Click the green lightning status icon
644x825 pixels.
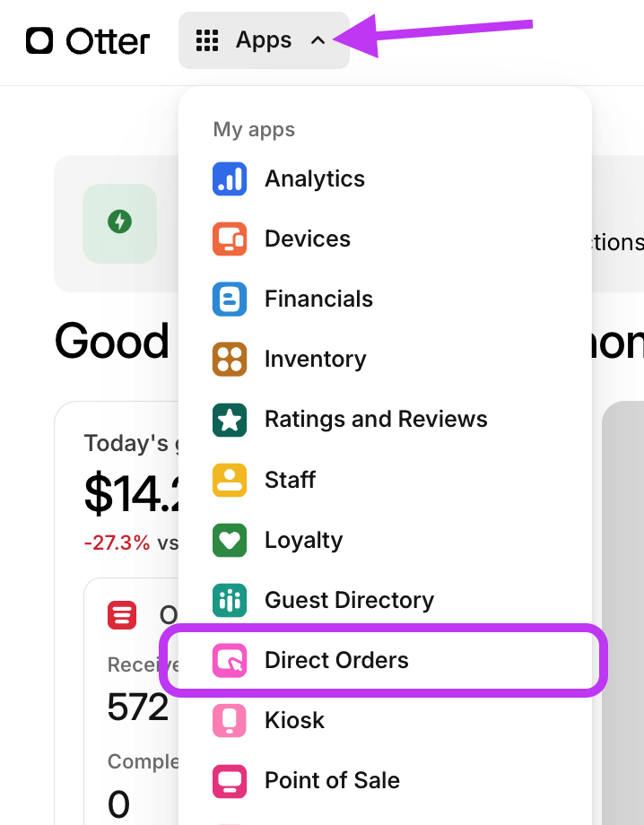coord(119,223)
